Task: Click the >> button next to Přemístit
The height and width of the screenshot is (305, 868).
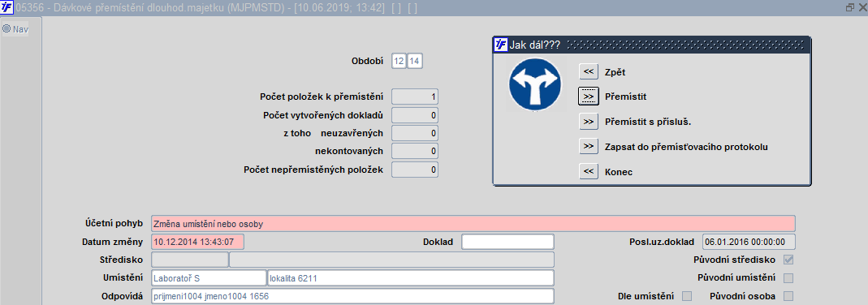Action: (589, 97)
